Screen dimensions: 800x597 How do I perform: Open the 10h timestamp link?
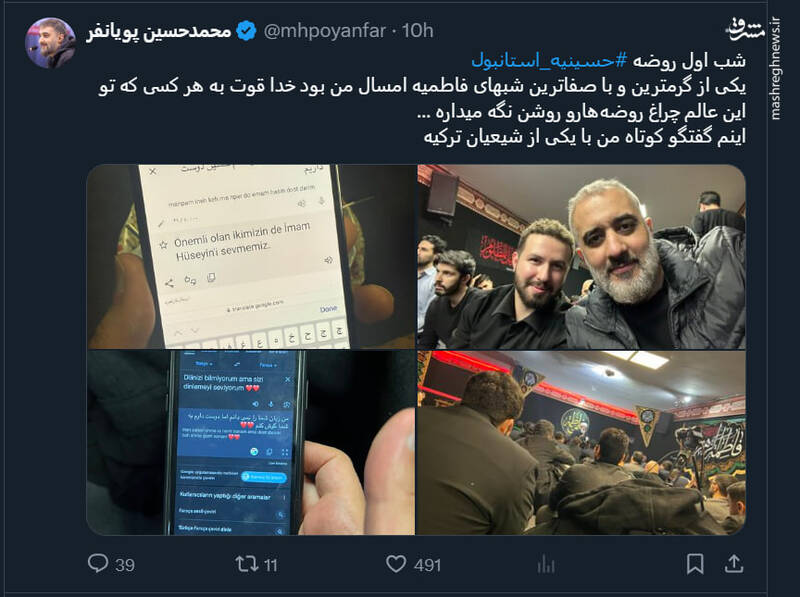coord(417,31)
